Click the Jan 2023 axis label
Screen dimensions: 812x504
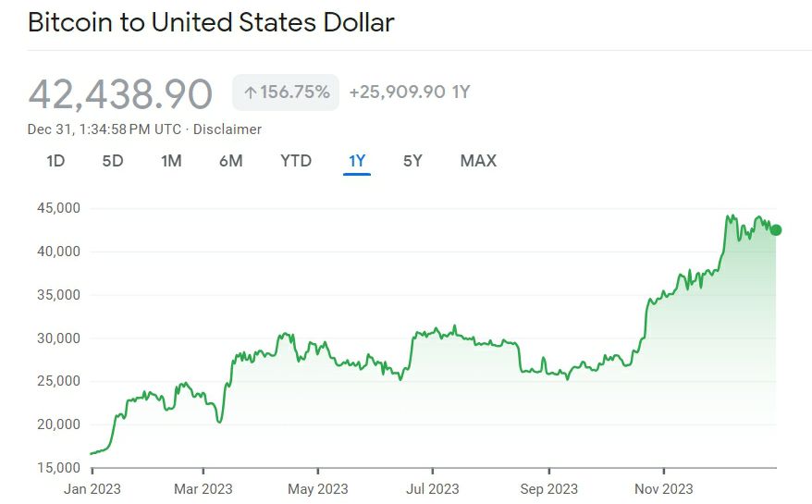point(92,488)
